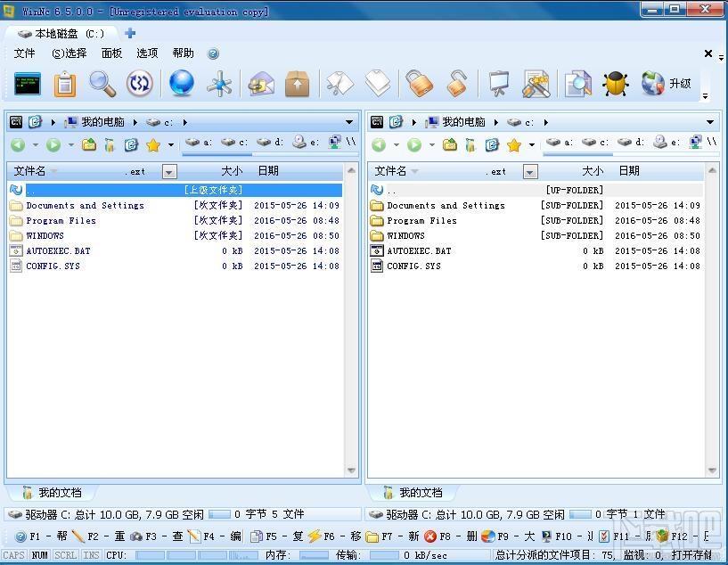The height and width of the screenshot is (565, 728).
Task: Open the 帮助 menu
Action: 183,53
